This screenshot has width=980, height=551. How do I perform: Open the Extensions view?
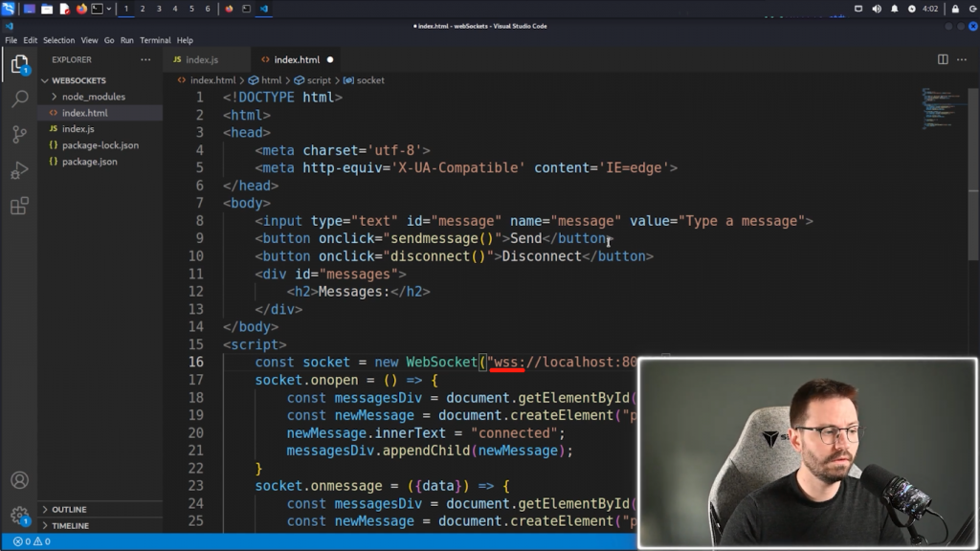[19, 206]
